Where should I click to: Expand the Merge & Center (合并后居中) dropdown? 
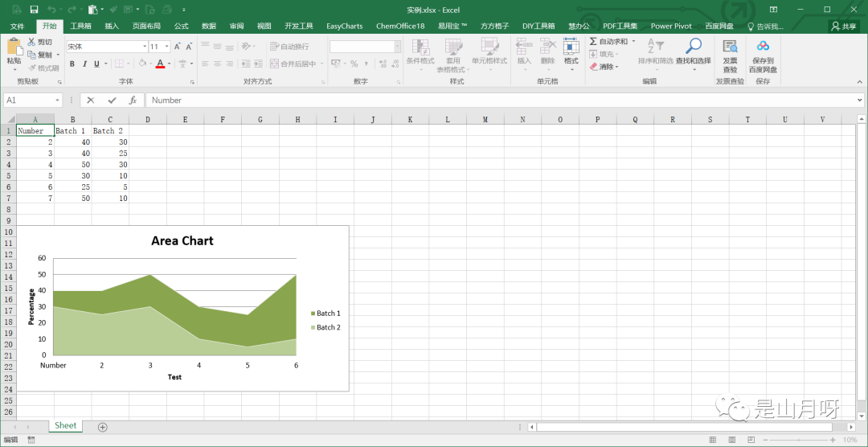coord(321,64)
